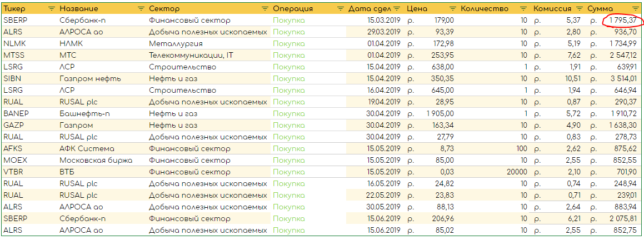
Task: Select the sum 1 638,30
Action: [x=623, y=125]
